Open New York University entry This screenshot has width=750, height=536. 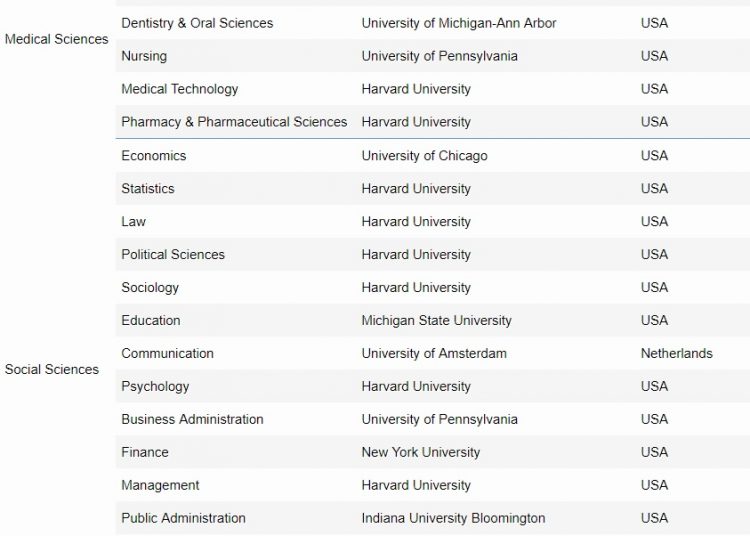point(421,452)
